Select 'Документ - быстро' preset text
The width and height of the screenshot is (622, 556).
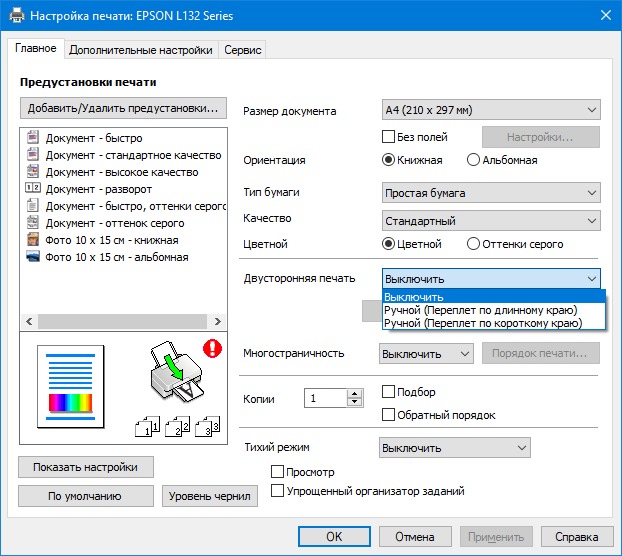coord(94,138)
